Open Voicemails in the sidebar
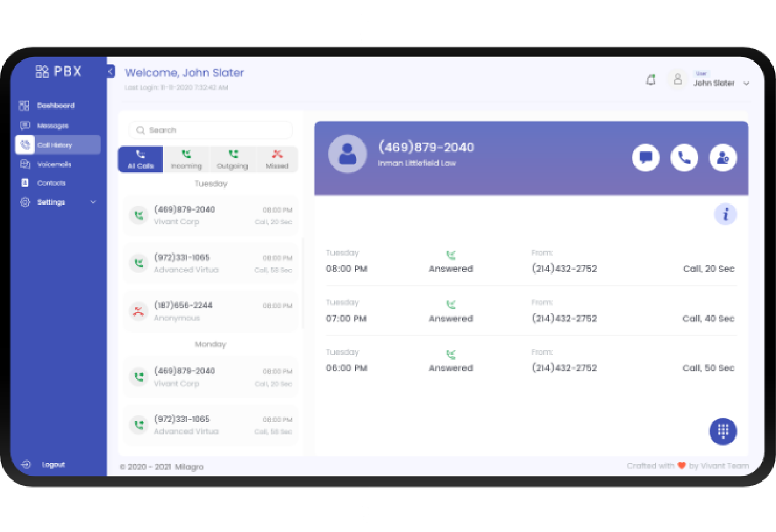The image size is (776, 532). (53, 164)
